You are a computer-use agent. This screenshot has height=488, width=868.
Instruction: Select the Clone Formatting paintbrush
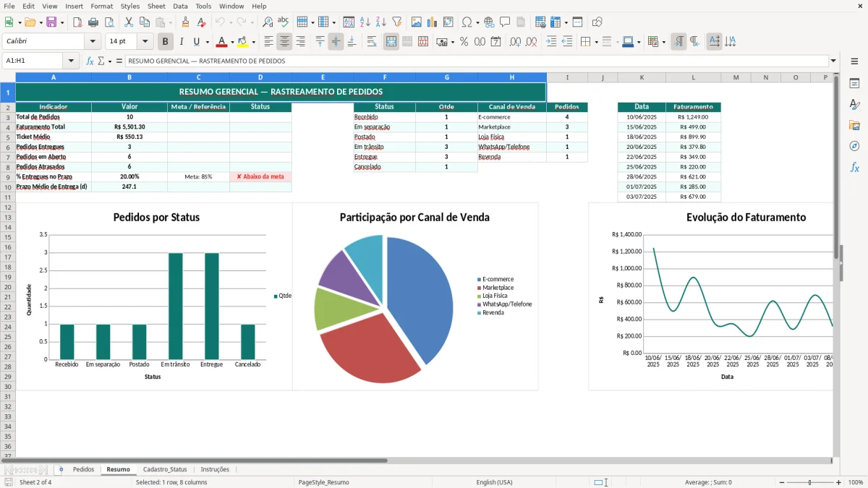pyautogui.click(x=186, y=22)
